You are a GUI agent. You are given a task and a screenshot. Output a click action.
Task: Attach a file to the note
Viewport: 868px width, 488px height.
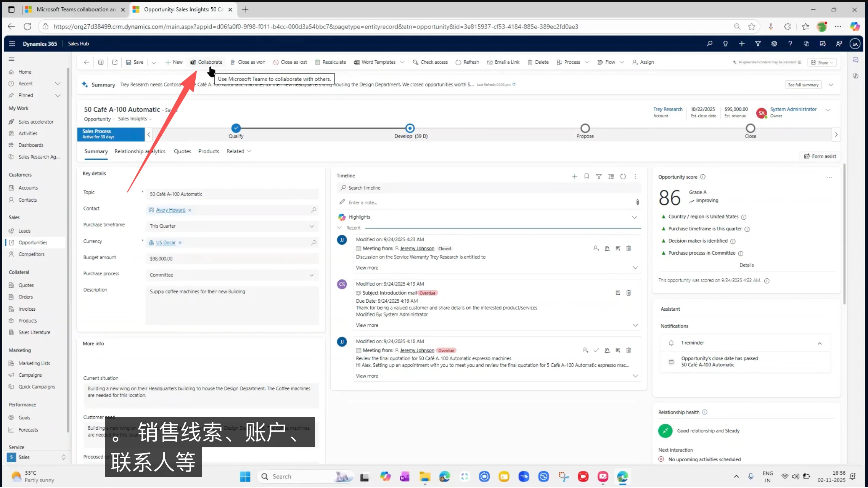click(638, 202)
